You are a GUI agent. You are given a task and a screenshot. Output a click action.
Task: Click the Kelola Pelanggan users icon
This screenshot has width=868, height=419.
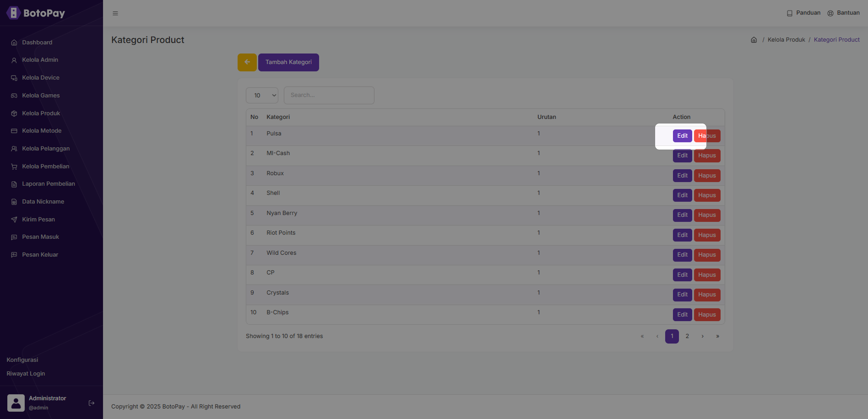[14, 149]
